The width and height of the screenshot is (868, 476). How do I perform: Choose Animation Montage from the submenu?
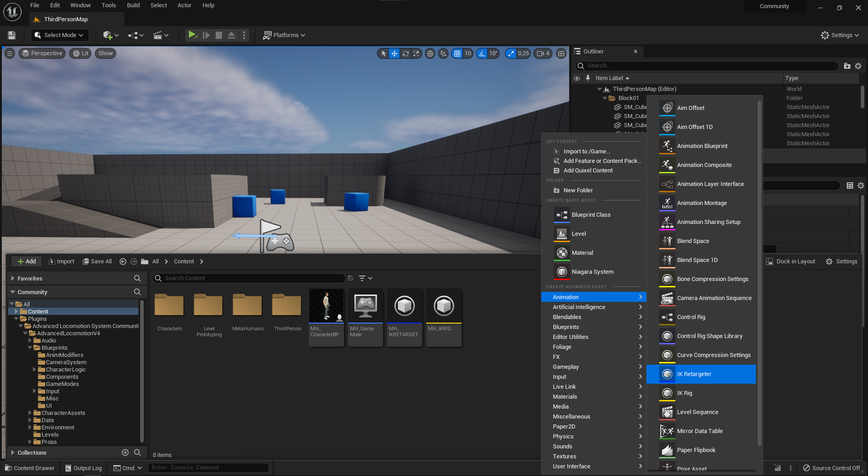tap(701, 203)
